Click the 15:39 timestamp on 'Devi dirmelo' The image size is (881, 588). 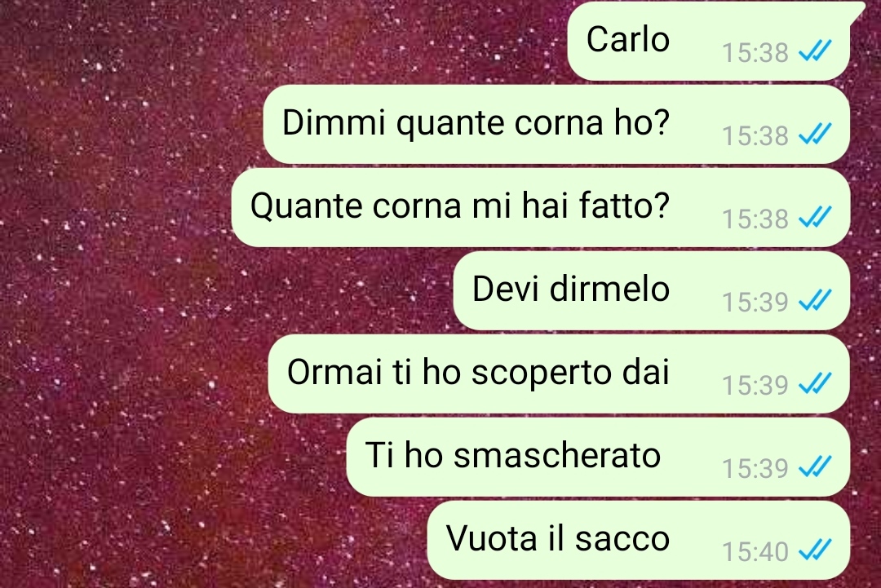click(x=755, y=302)
